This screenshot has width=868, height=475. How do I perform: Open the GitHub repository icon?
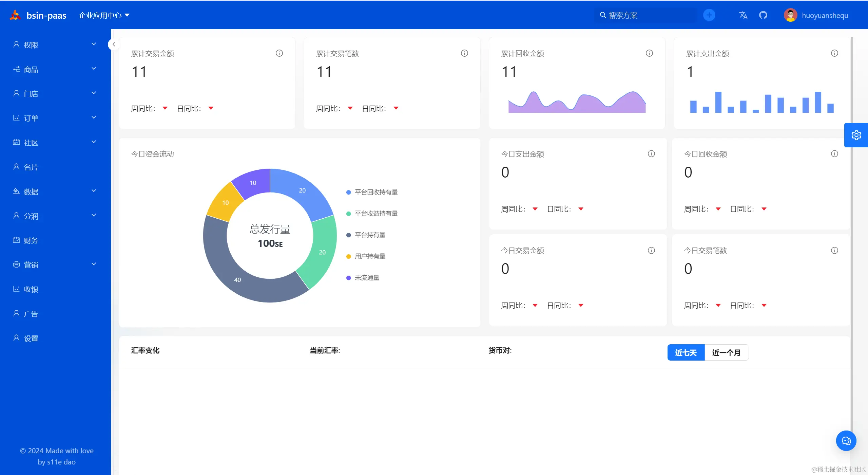tap(763, 15)
